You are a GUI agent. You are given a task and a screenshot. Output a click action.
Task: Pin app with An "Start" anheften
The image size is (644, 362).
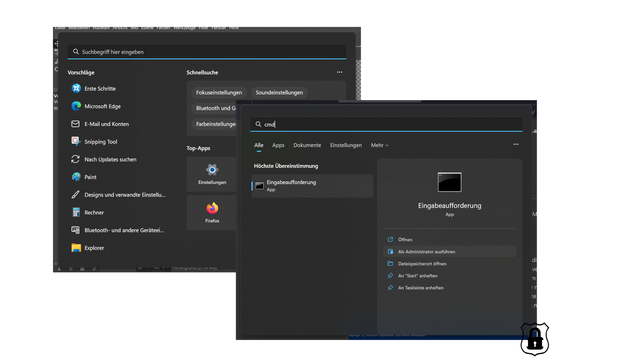(449, 276)
